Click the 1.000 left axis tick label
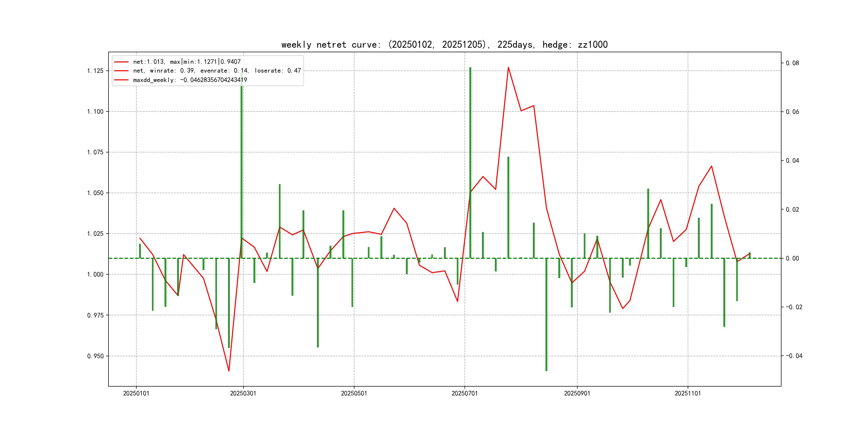 (x=95, y=274)
